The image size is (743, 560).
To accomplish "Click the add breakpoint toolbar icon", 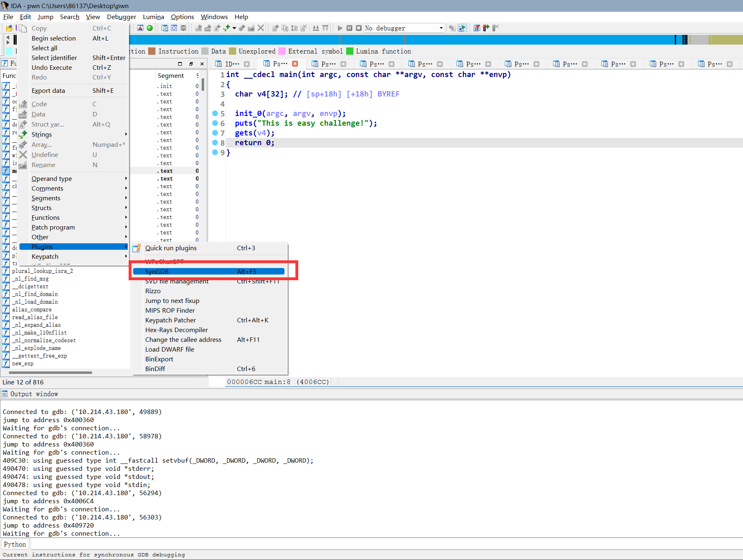I will pos(486,28).
